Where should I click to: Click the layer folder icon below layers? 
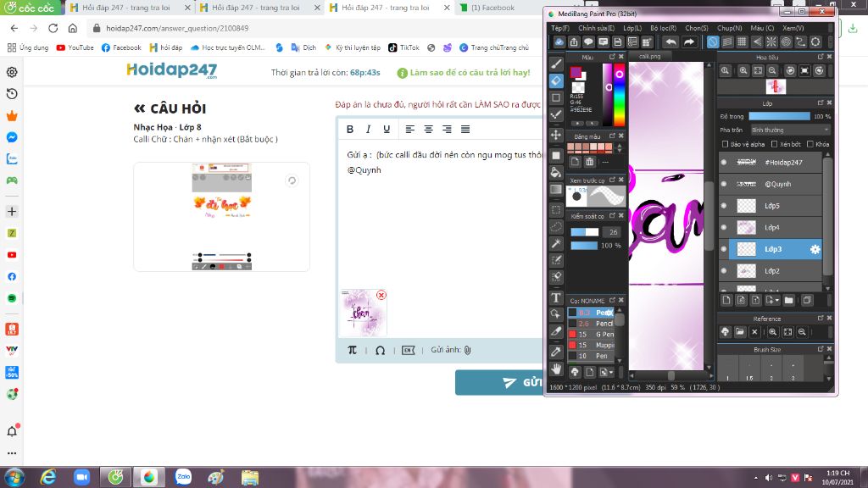pos(789,301)
